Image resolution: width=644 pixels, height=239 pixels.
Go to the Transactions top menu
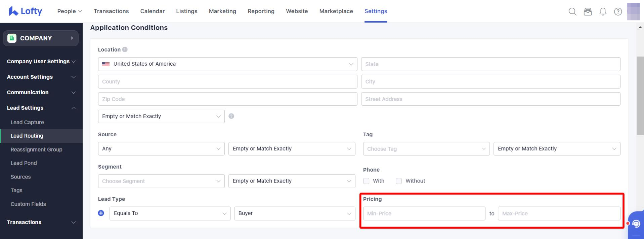111,11
